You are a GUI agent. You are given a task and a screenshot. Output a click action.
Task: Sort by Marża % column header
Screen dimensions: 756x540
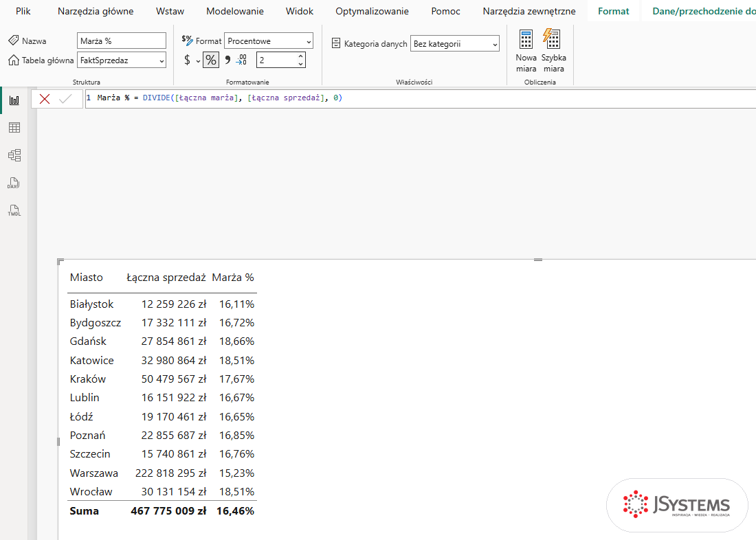[x=233, y=278]
